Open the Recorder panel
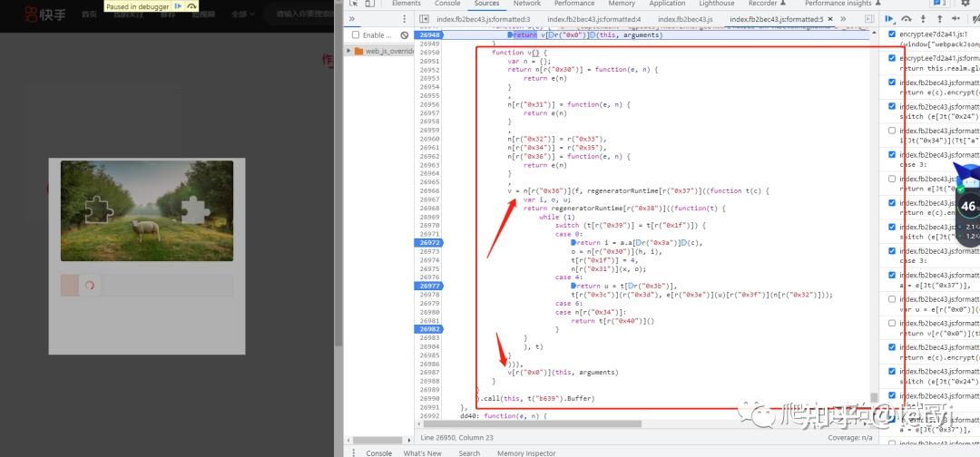The height and width of the screenshot is (457, 980). (766, 3)
